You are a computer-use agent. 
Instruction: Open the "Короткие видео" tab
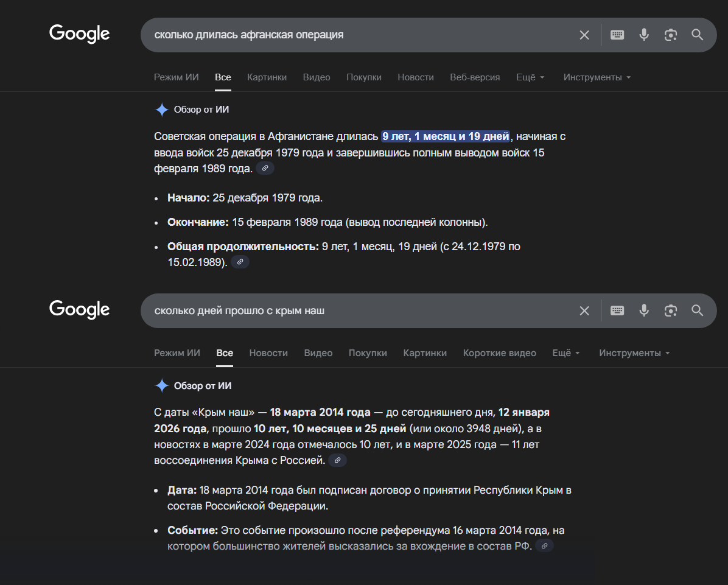[499, 353]
